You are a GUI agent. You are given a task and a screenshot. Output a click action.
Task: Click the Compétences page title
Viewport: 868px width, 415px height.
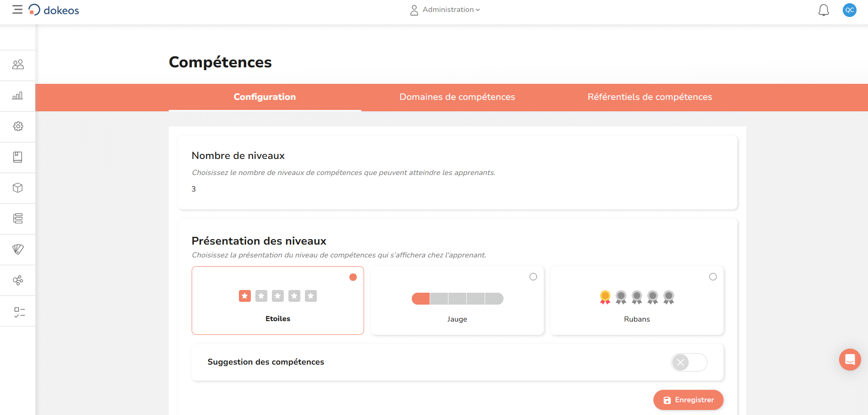pyautogui.click(x=220, y=62)
